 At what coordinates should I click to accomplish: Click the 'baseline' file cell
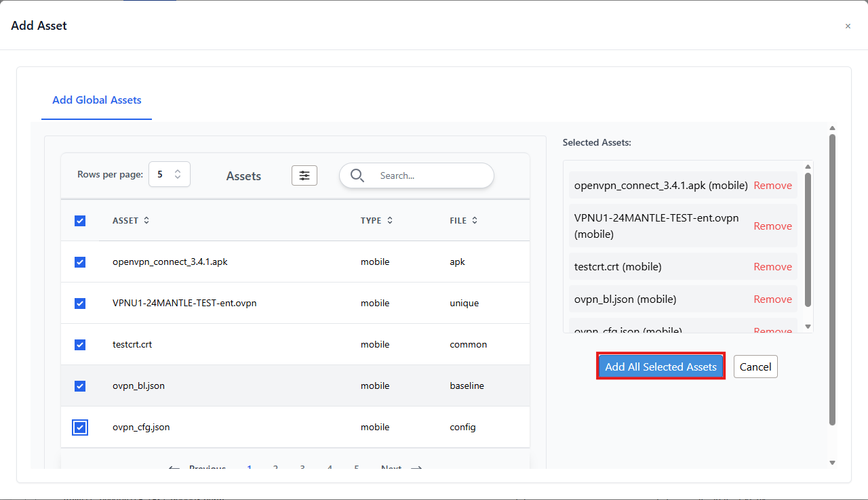(467, 386)
